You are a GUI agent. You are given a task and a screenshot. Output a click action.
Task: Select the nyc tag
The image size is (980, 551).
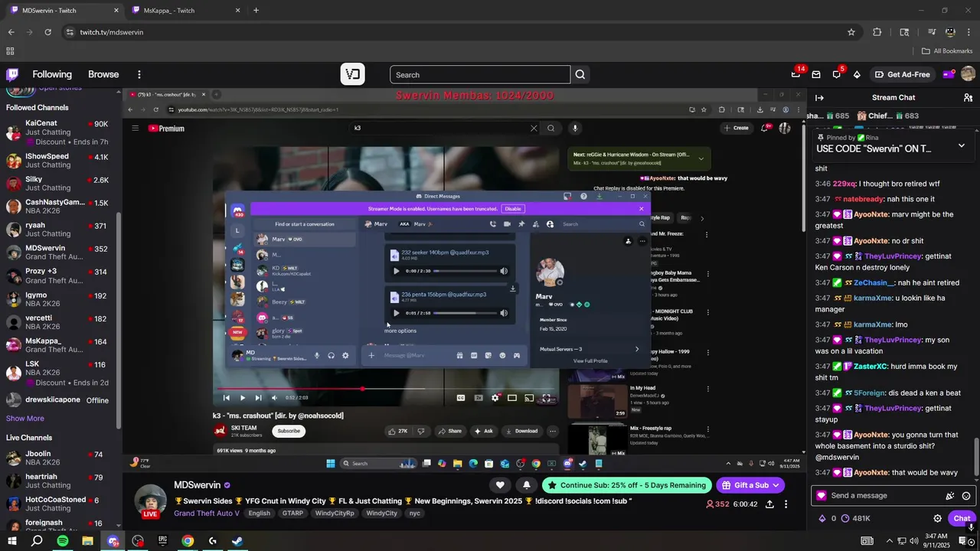415,513
